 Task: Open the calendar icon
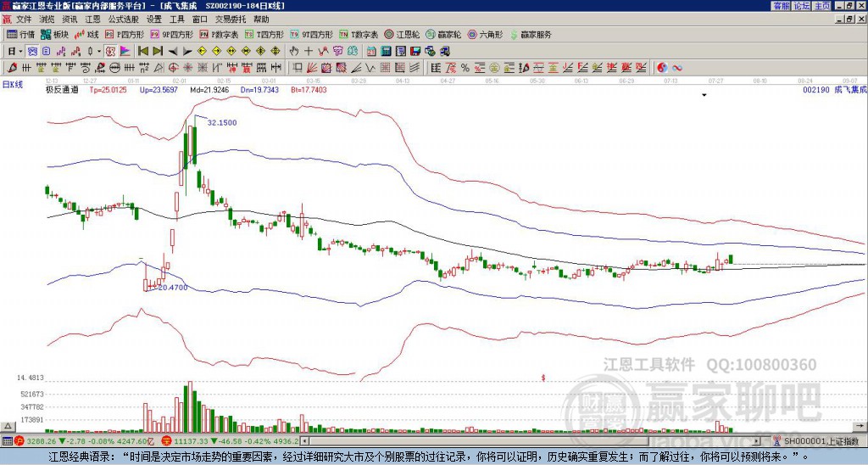pos(371,52)
